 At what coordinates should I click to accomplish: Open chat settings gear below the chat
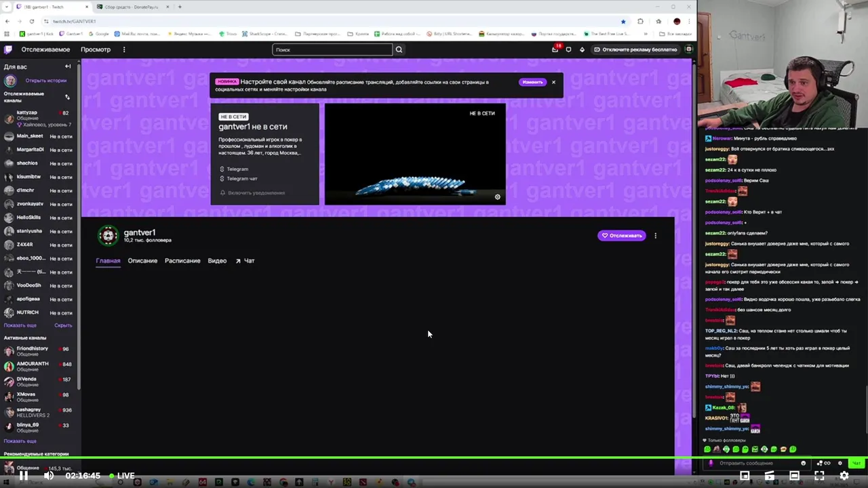[840, 463]
